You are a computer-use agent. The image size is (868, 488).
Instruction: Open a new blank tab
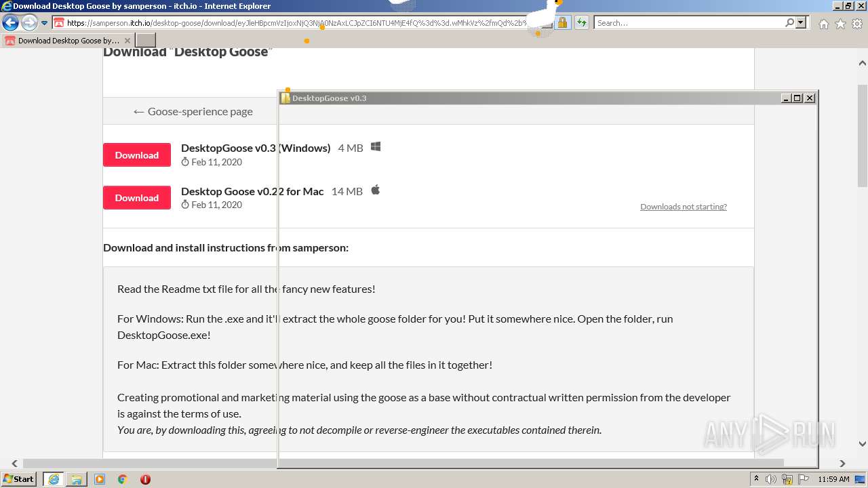[x=146, y=41]
